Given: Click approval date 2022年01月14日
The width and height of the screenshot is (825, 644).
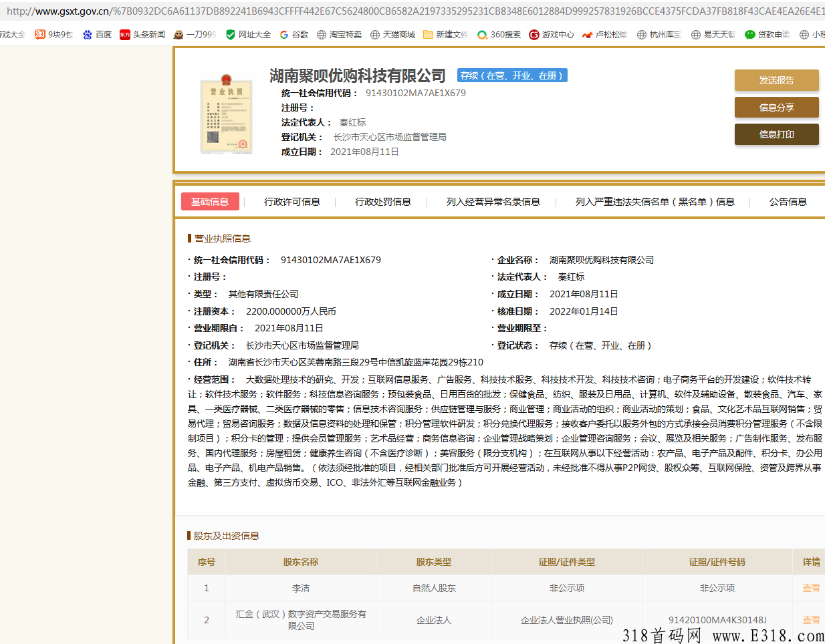Looking at the screenshot, I should tap(584, 311).
